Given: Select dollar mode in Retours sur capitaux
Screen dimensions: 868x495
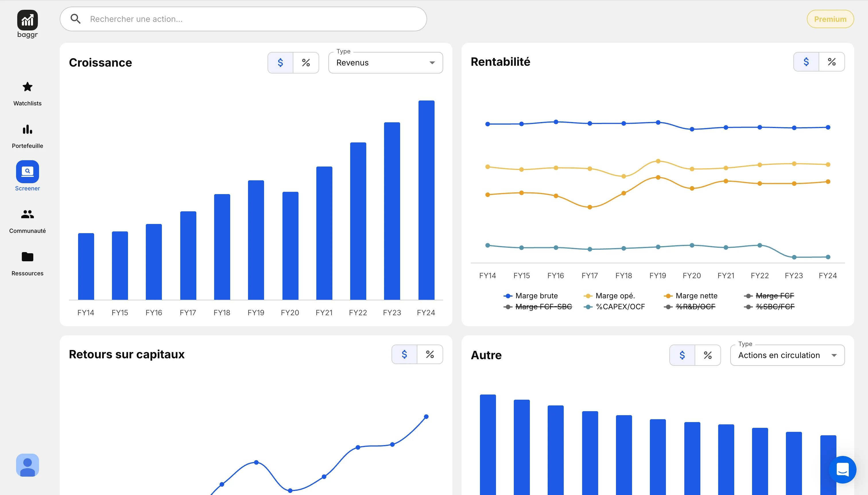Looking at the screenshot, I should point(404,354).
